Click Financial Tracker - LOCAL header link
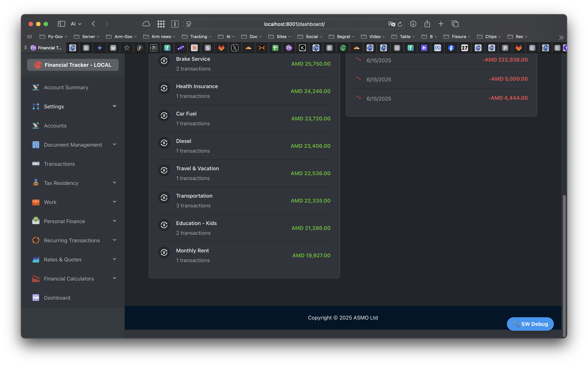The height and width of the screenshot is (366, 588). (x=73, y=65)
